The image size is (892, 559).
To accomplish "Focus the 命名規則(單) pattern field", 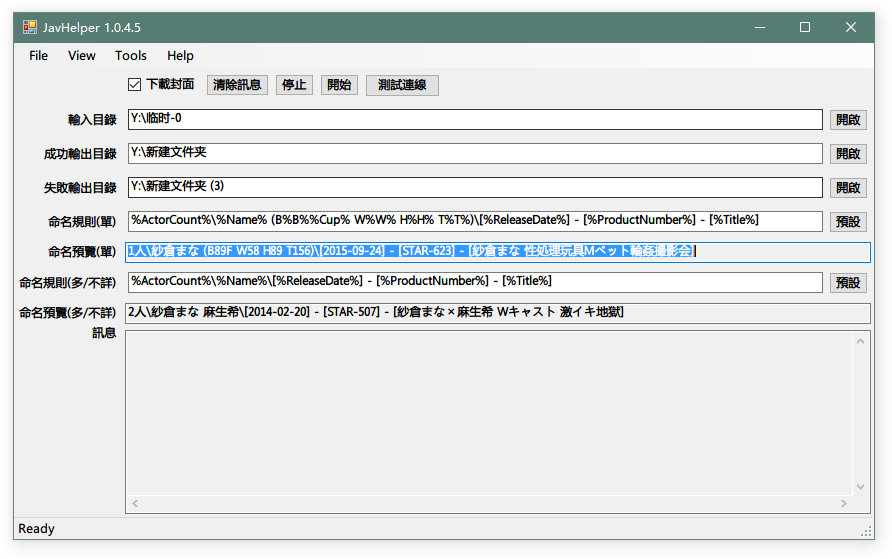I will pos(475,221).
